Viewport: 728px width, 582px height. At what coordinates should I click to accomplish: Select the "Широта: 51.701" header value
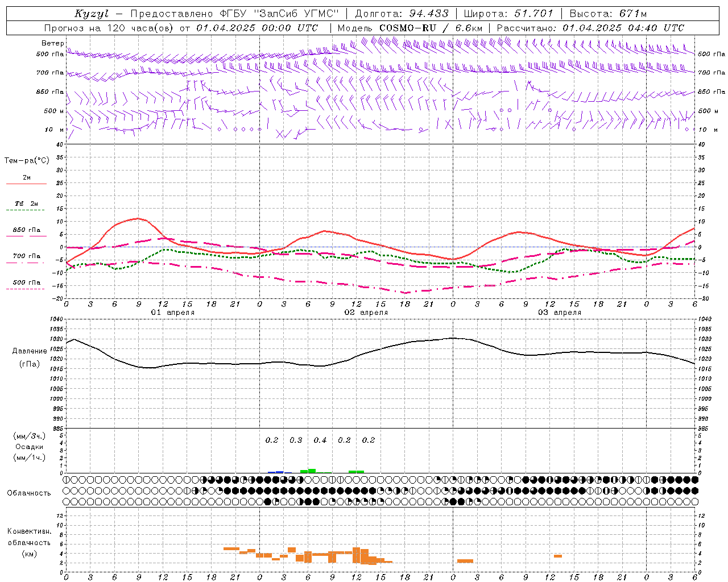coord(508,14)
